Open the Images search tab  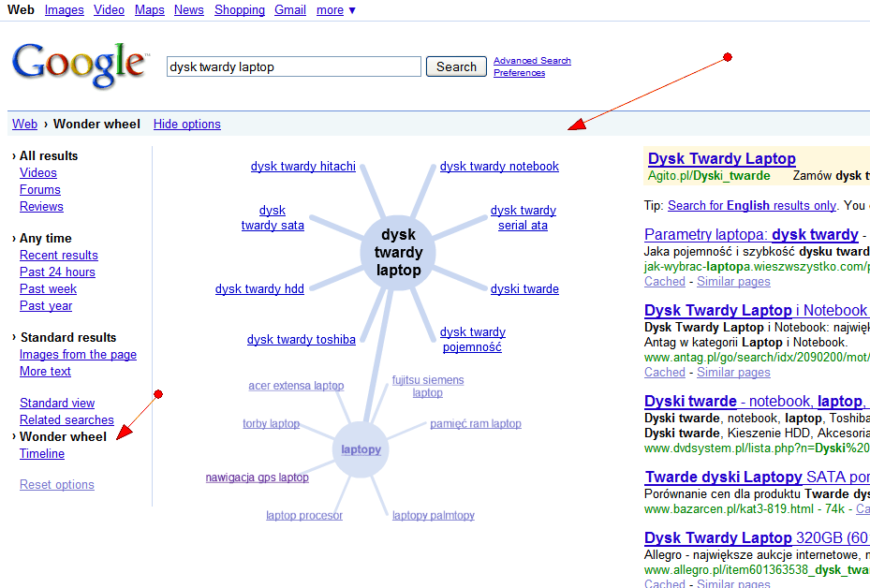(x=64, y=10)
